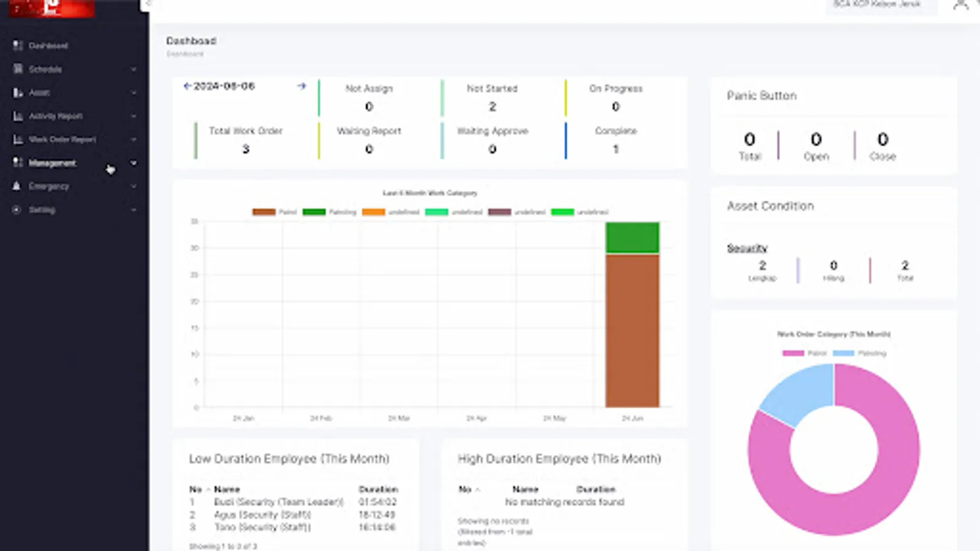The image size is (980, 551).
Task: Click the user profile icon top right
Action: 960,5
